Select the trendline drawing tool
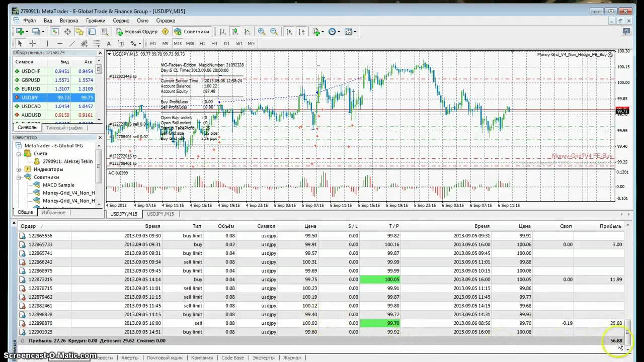Image resolution: width=644 pixels, height=362 pixels. pos(72,43)
